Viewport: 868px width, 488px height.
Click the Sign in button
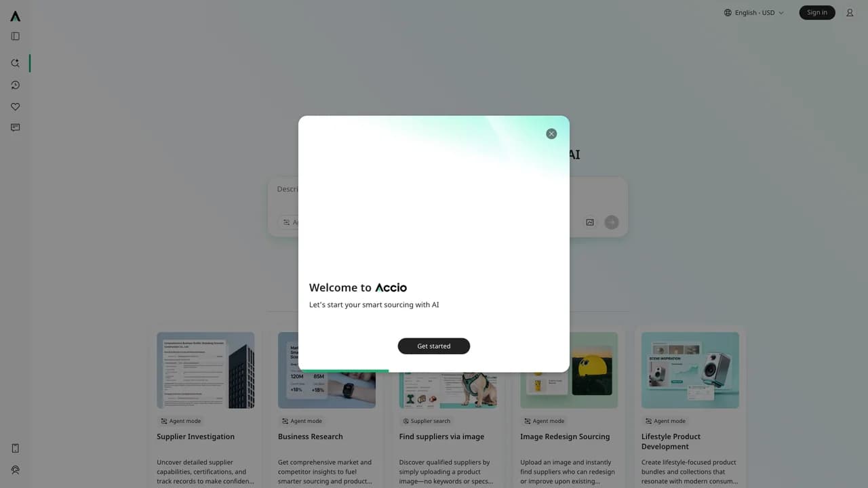click(817, 12)
